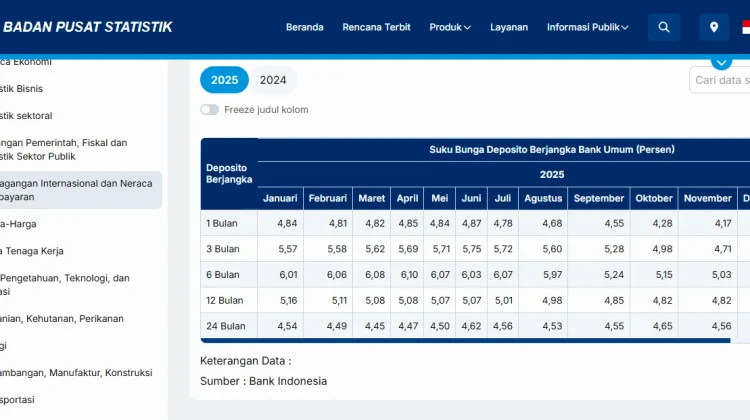Click 3 Bulan Juni value 5,75
This screenshot has width=750, height=420.
click(472, 249)
